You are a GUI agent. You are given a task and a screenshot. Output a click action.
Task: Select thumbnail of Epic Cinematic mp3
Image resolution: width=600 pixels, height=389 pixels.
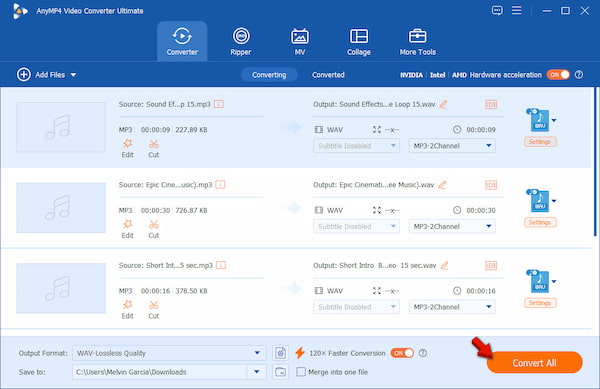point(61,208)
